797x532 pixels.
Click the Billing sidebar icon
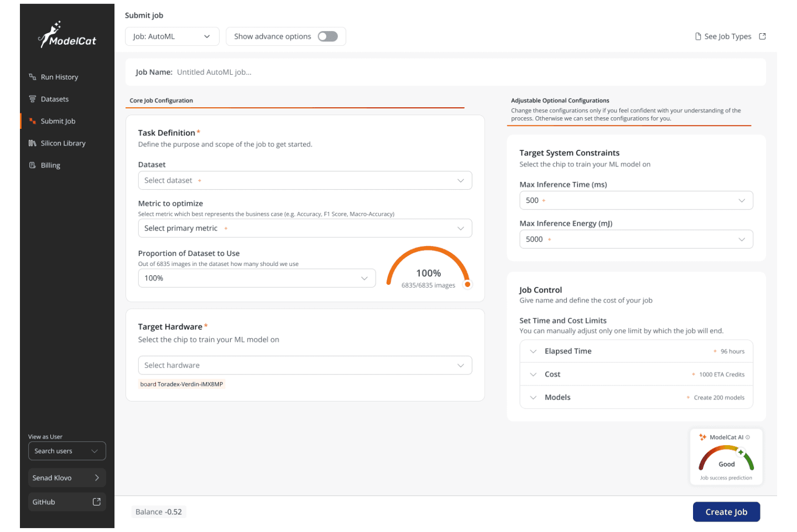tap(33, 165)
